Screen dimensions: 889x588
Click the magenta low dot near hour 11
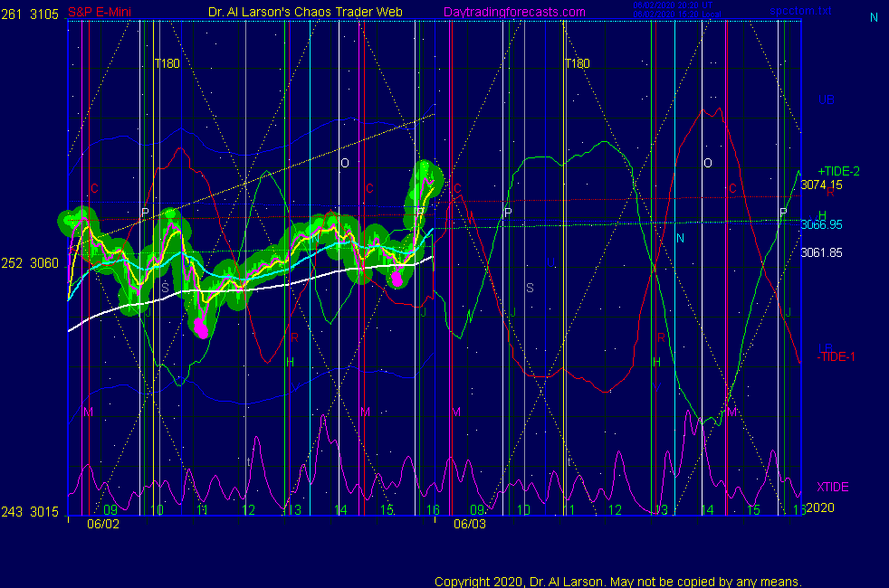coord(201,328)
